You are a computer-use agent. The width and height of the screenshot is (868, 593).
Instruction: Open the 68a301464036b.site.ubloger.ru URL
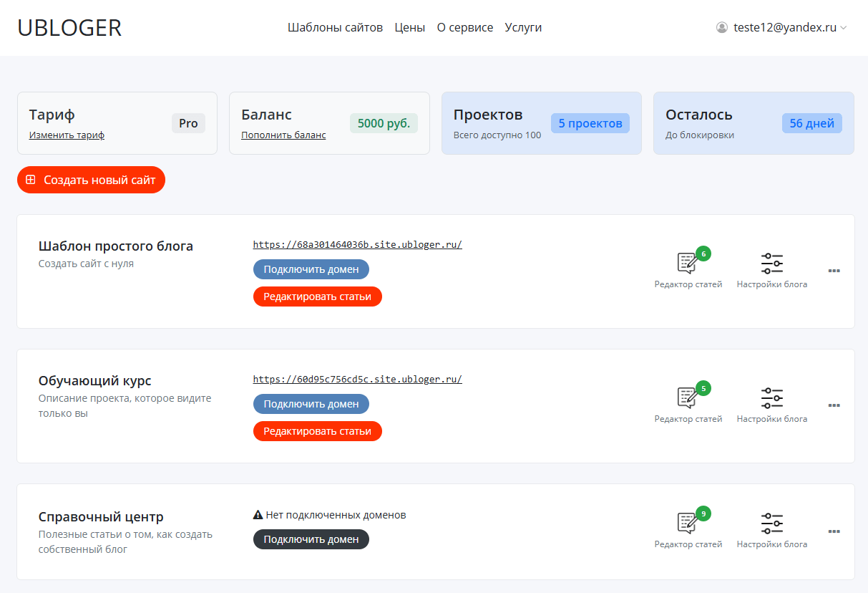point(357,244)
